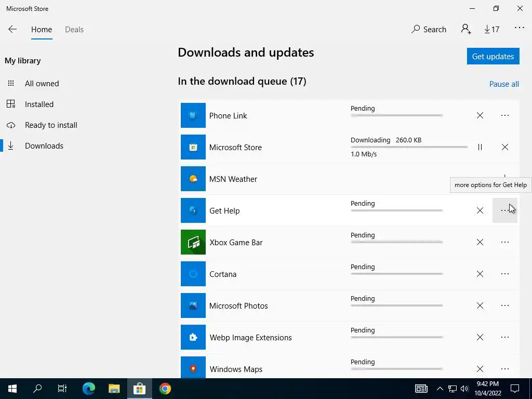Open the Windows Start menu
Viewport: 532px width, 399px height.
click(12, 389)
